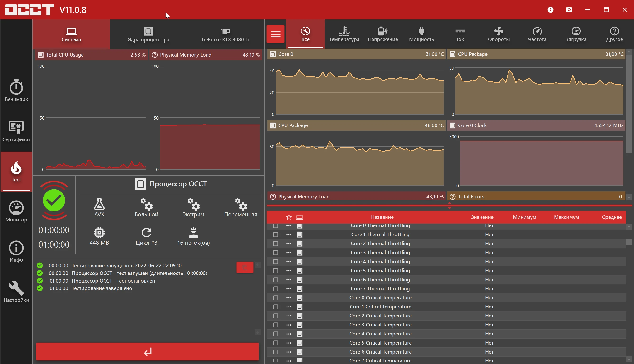Copy log with the red copy icon
Viewport: 634px width, 364px height.
[x=245, y=268]
